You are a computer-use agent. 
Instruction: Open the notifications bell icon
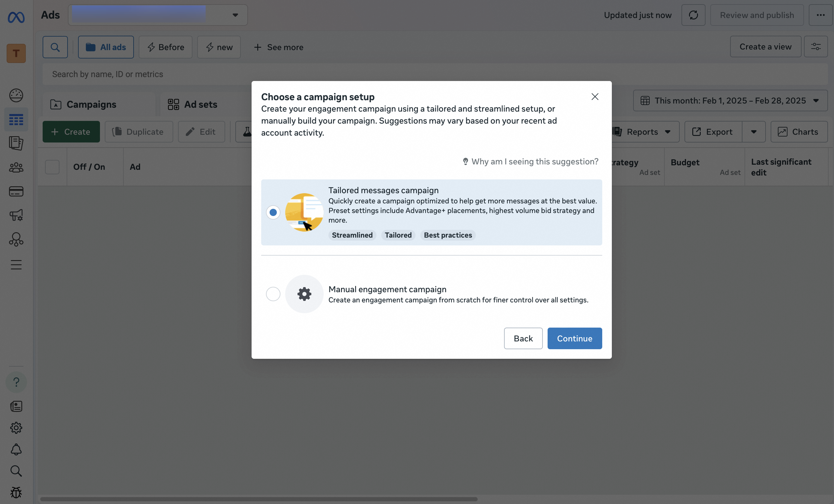pyautogui.click(x=16, y=449)
